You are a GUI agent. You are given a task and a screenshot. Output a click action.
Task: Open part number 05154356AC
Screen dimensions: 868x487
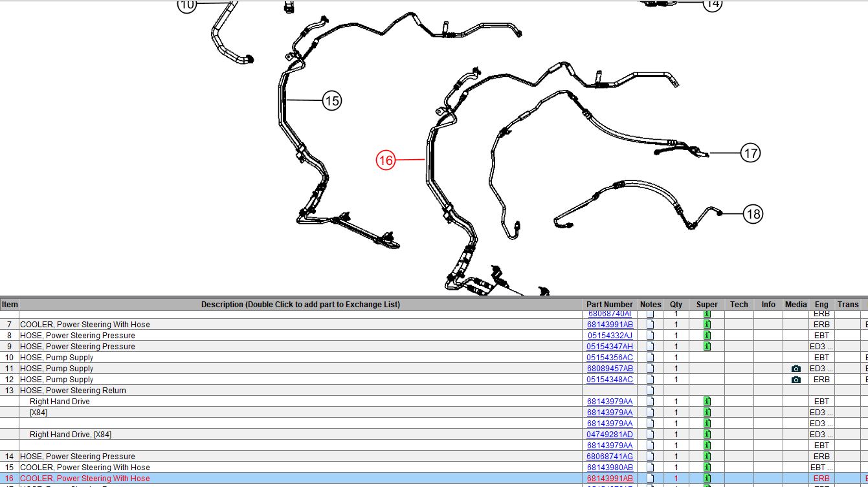610,358
